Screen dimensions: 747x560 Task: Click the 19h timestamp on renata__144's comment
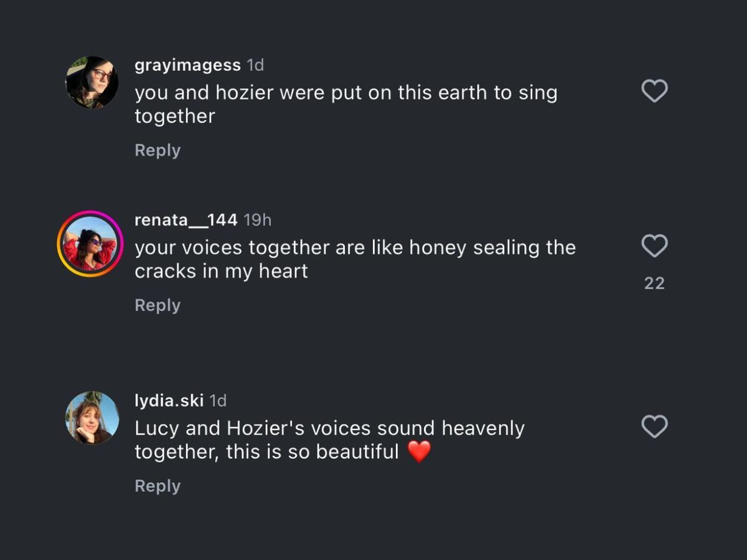tap(257, 220)
